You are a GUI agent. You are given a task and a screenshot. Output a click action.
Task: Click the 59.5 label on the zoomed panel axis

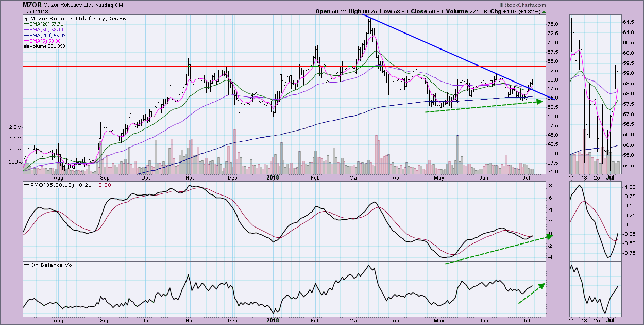tap(628, 63)
